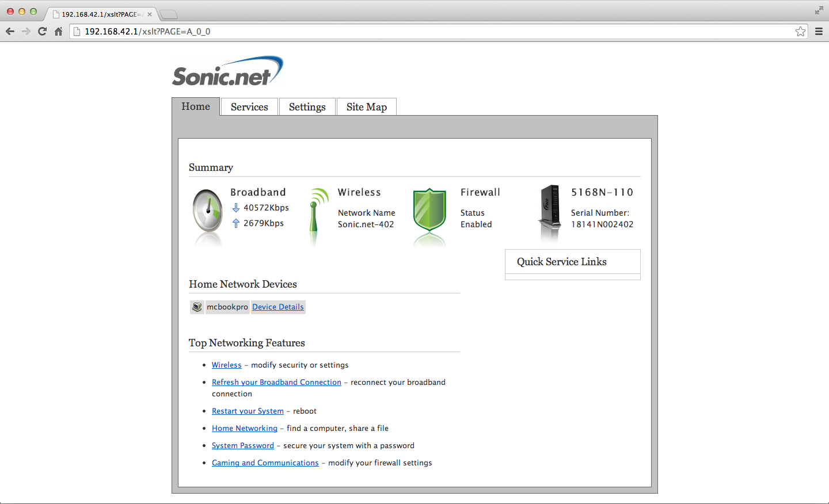Click the green Wireless antenna icon
This screenshot has height=504, width=829.
click(x=315, y=212)
